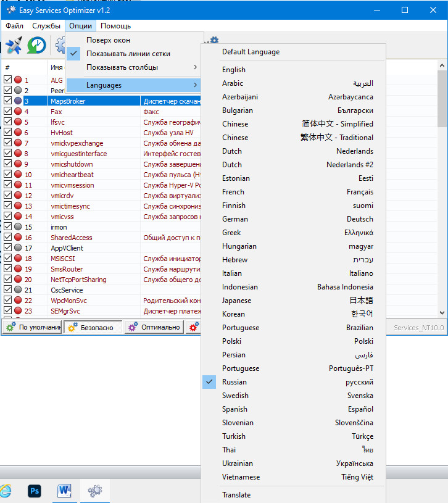
Task: Click the gray status dot of irmon row
Action: pos(18,227)
